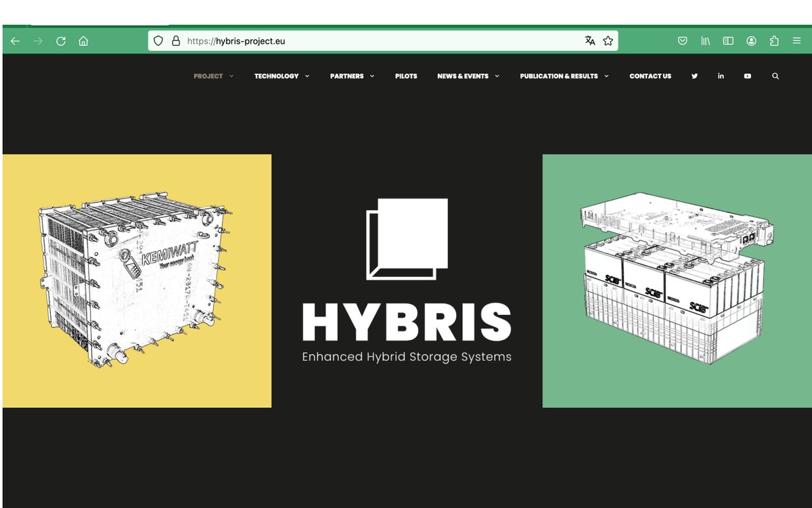Open the extensions puzzle icon
This screenshot has width=812, height=508.
(x=774, y=41)
